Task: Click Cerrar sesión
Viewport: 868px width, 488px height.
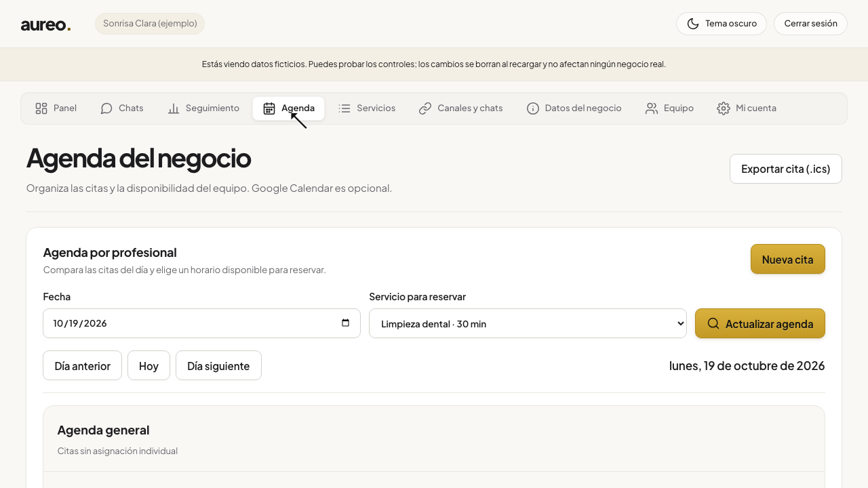Action: 810,24
